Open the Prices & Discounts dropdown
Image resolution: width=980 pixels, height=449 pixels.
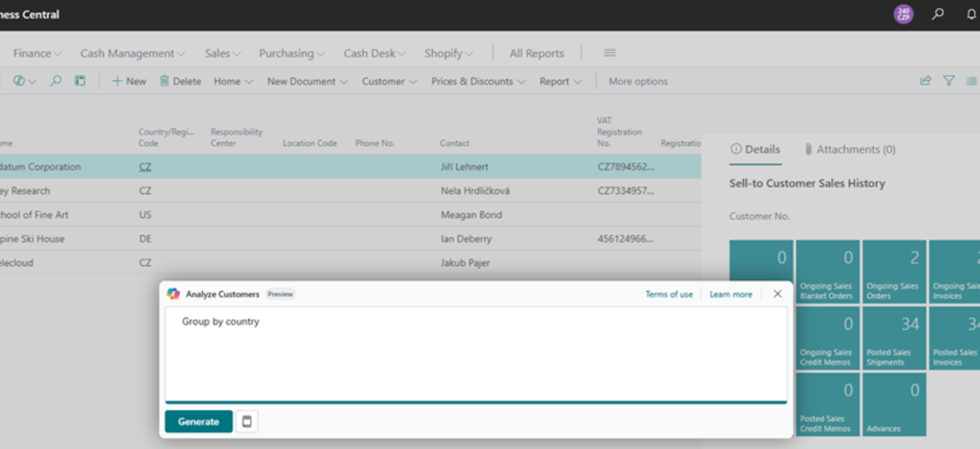pos(479,81)
